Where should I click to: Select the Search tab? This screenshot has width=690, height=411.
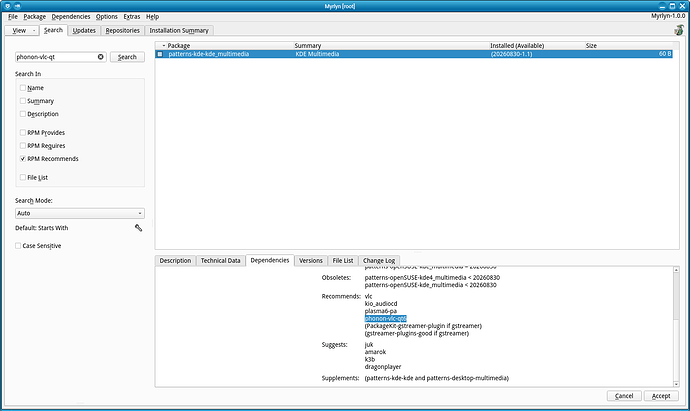(53, 30)
